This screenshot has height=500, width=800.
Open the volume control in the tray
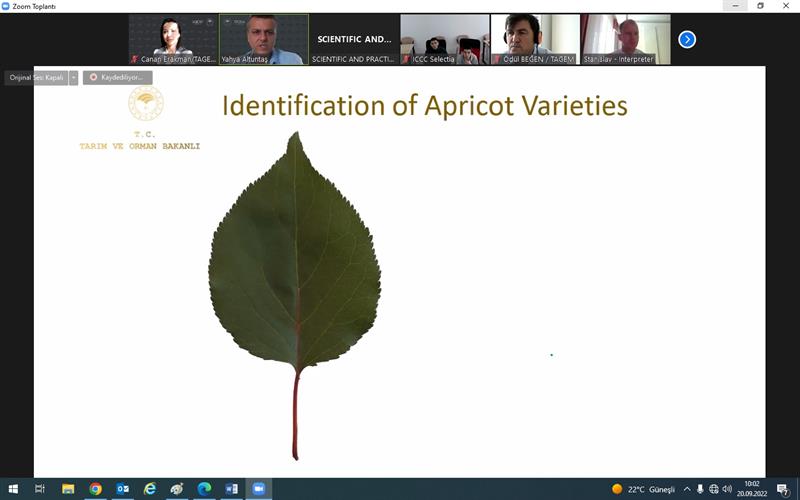[x=727, y=489]
